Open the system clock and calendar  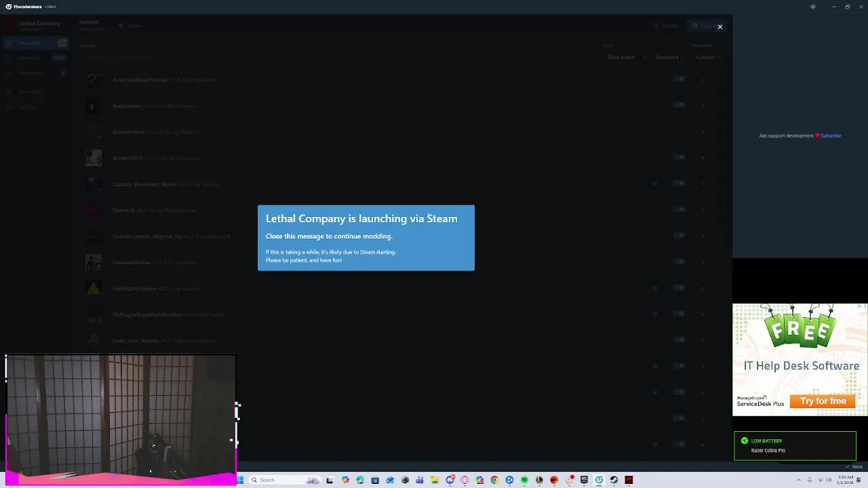coord(845,480)
